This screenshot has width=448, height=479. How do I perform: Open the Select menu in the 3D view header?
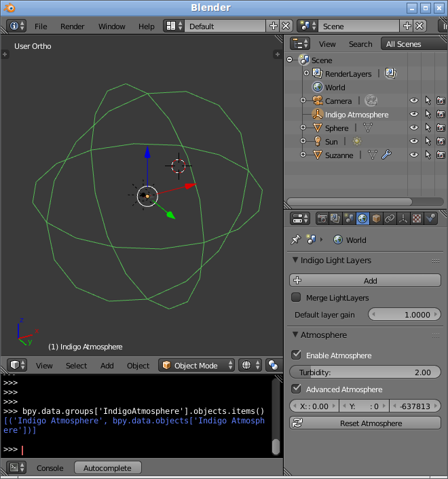76,366
